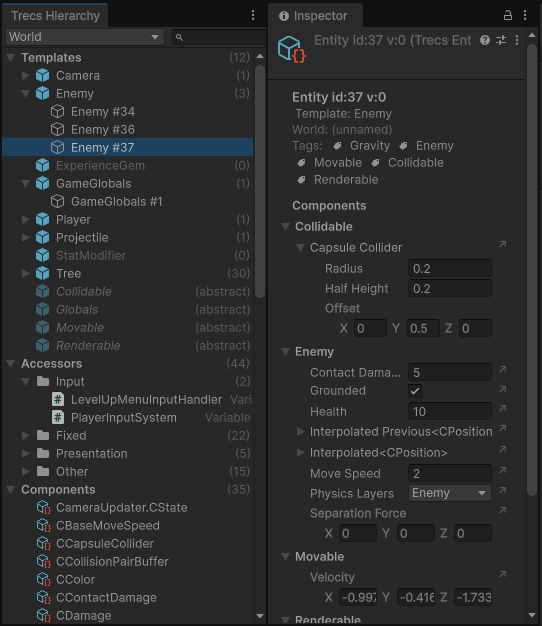The width and height of the screenshot is (542, 626).
Task: Lock the Inspector with the padlock icon
Action: coord(508,15)
